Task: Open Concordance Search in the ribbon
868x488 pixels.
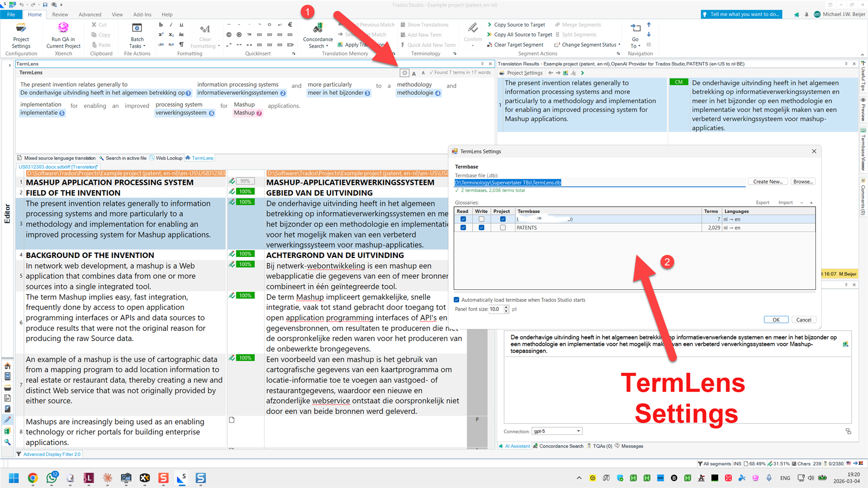Action: coord(317,35)
